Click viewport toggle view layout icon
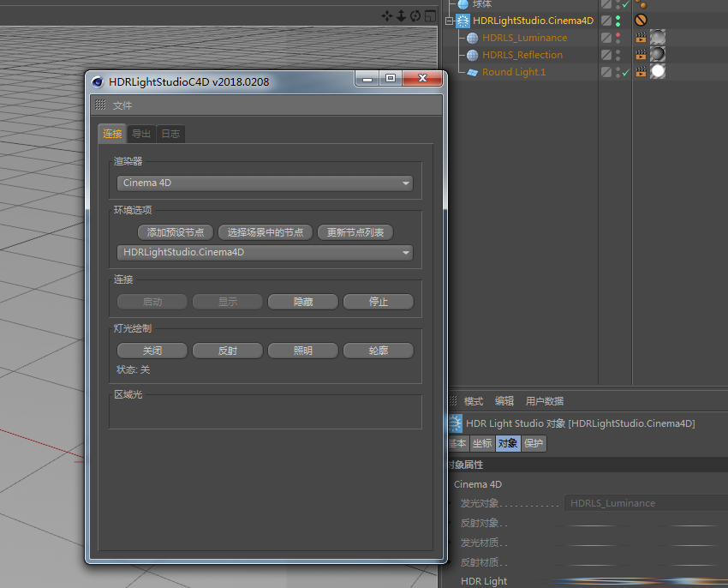 (x=431, y=16)
